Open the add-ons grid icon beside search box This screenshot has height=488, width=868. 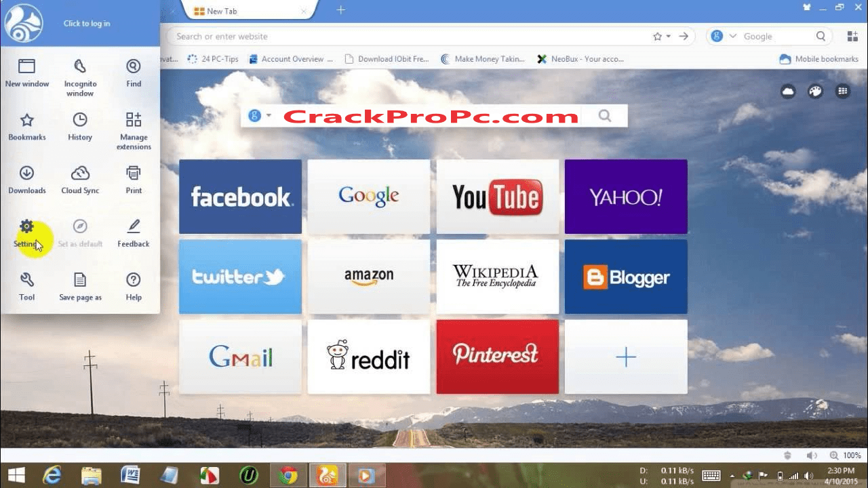click(x=852, y=37)
